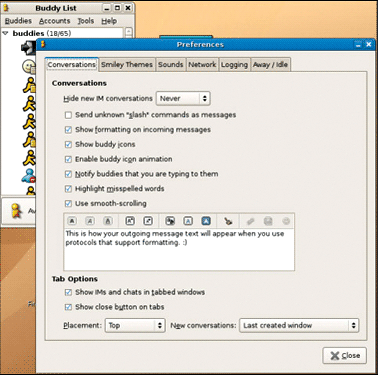Image resolution: width=378 pixels, height=375 pixels.
Task: Toggle Show IMs and chats in tabbed windows
Action: click(68, 292)
